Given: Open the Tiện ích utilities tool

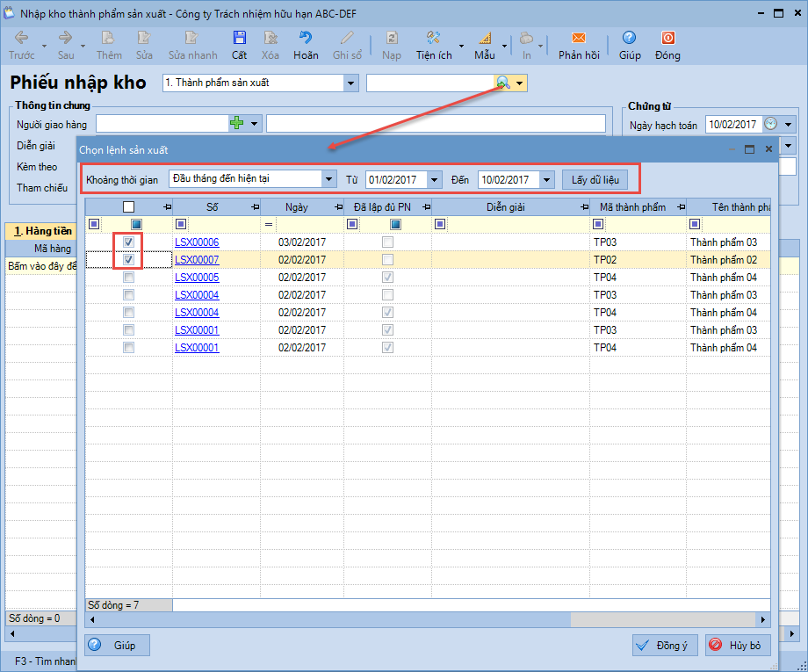Looking at the screenshot, I should [433, 39].
